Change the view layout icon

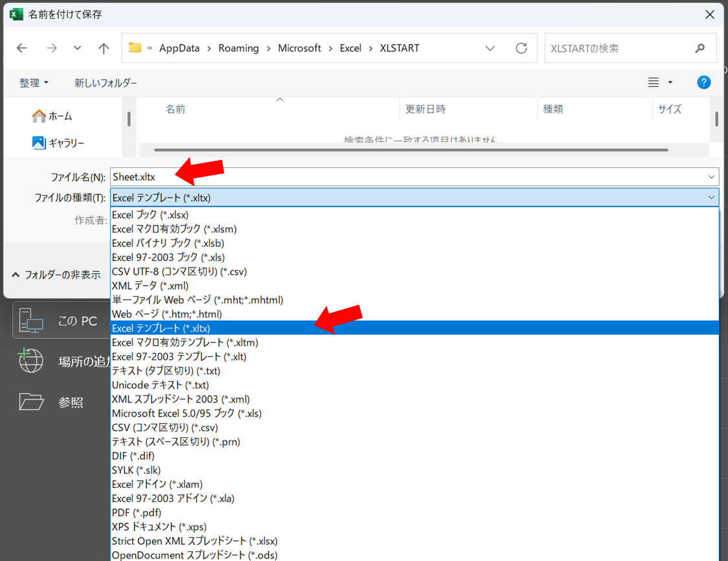(654, 82)
